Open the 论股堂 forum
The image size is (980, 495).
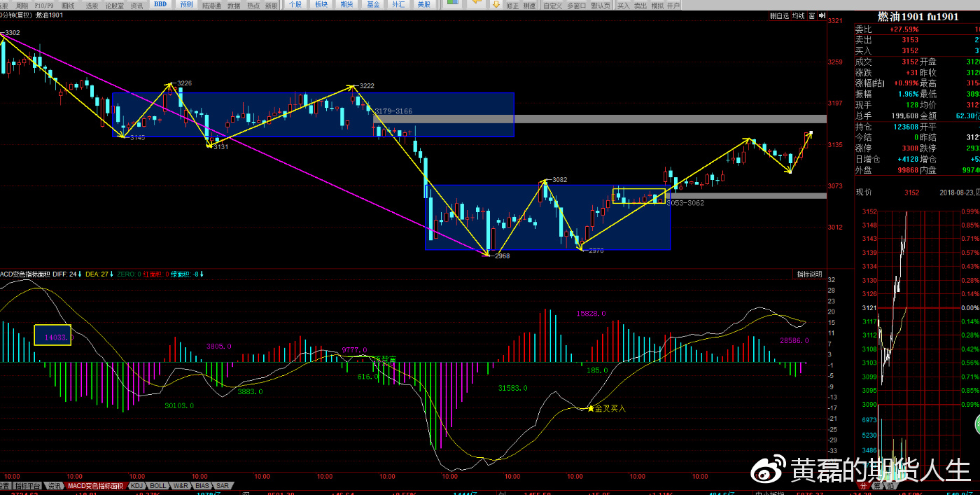pos(115,5)
